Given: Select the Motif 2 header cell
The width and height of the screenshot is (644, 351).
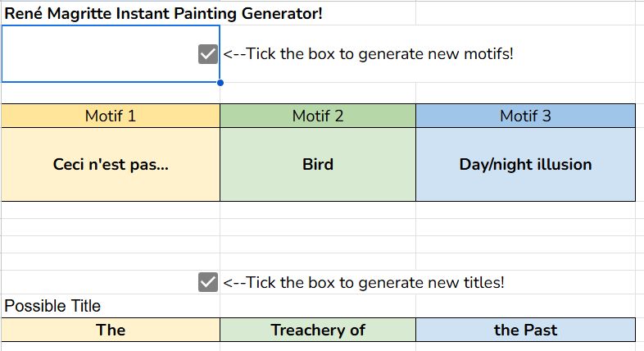Looking at the screenshot, I should point(318,116).
